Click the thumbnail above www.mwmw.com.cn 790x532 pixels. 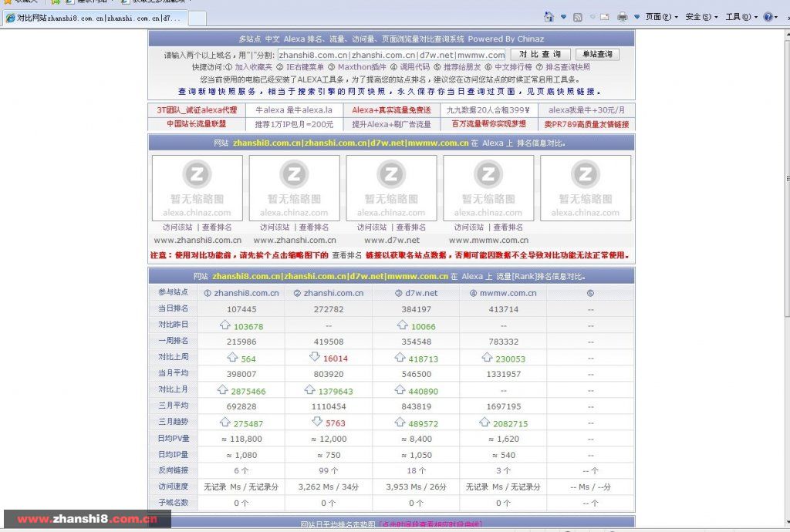(488, 187)
